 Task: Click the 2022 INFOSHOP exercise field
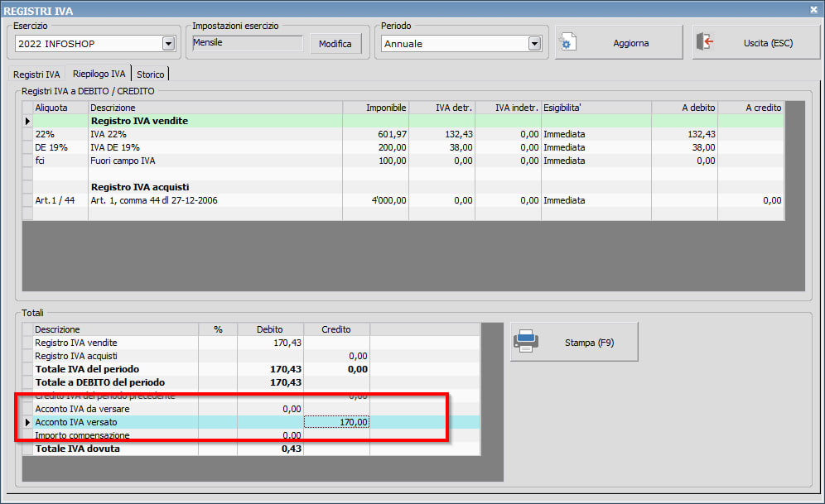pyautogui.click(x=89, y=44)
